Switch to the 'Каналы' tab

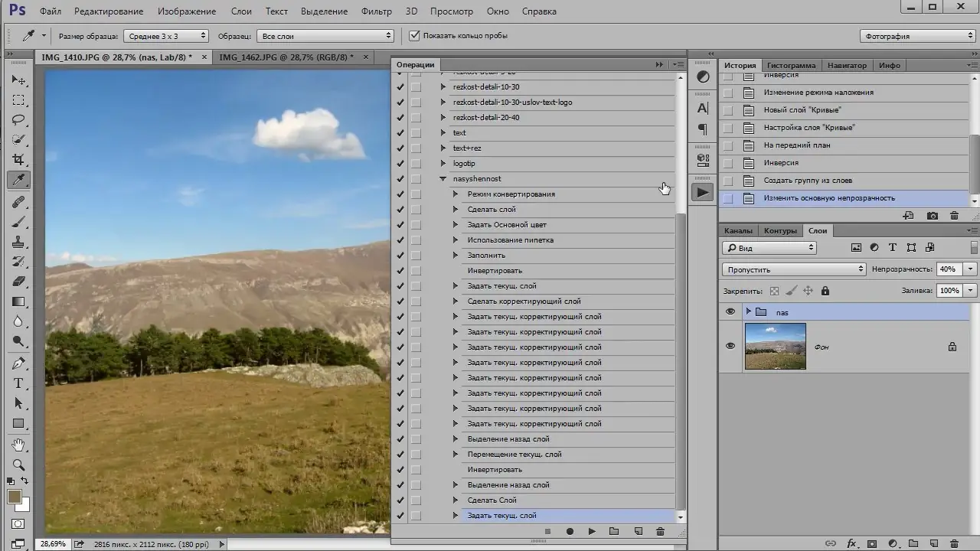pos(738,230)
